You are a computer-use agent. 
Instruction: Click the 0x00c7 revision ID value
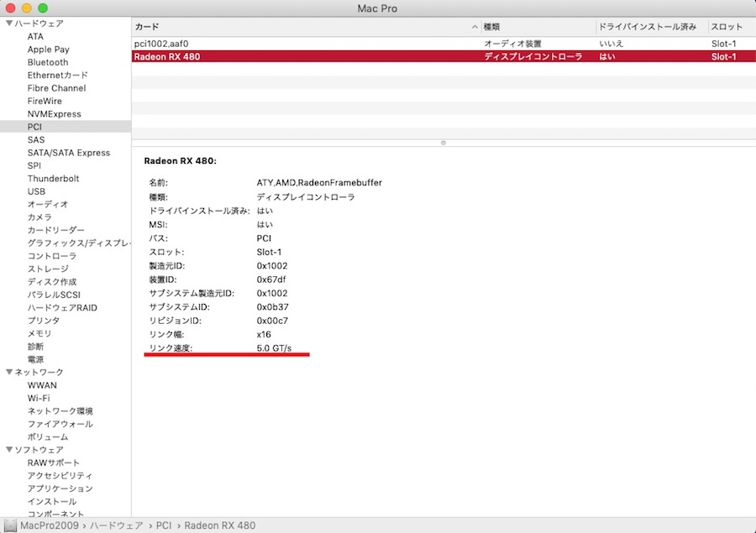coord(272,321)
